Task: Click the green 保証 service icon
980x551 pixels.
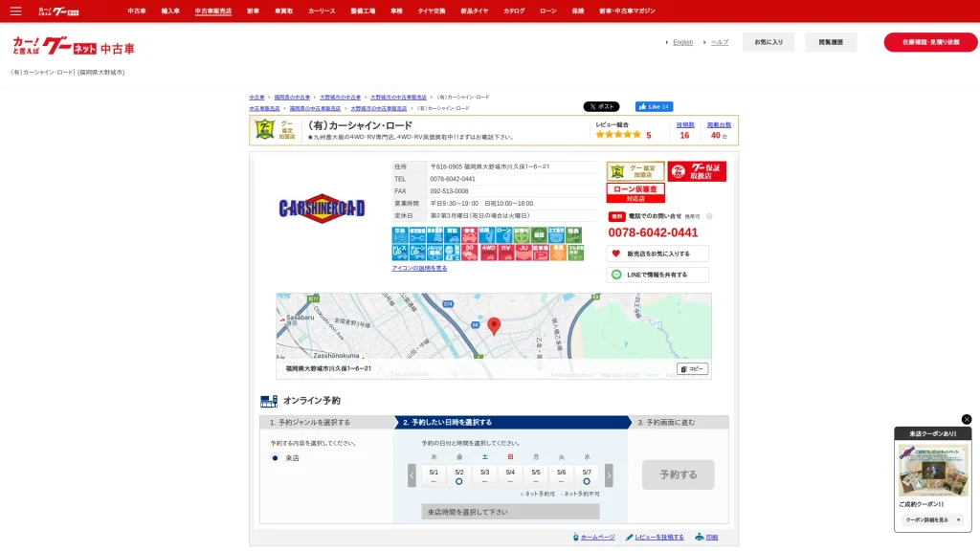Action: point(540,235)
